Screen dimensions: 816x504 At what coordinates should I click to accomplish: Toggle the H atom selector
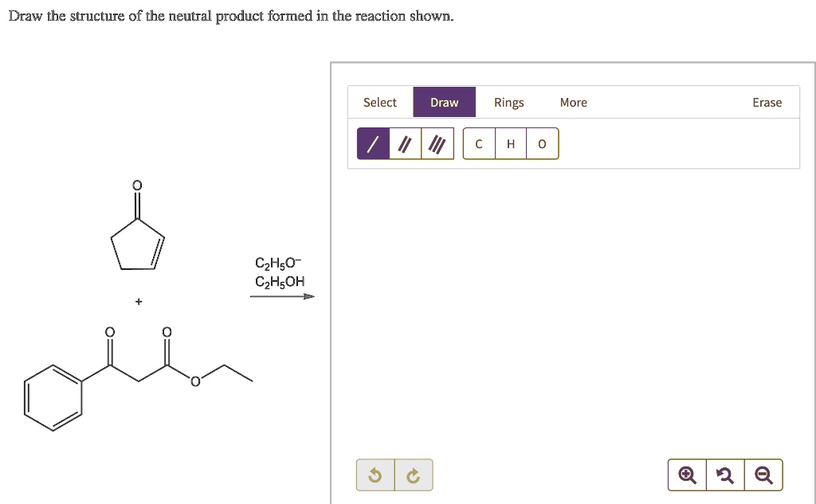click(x=510, y=143)
